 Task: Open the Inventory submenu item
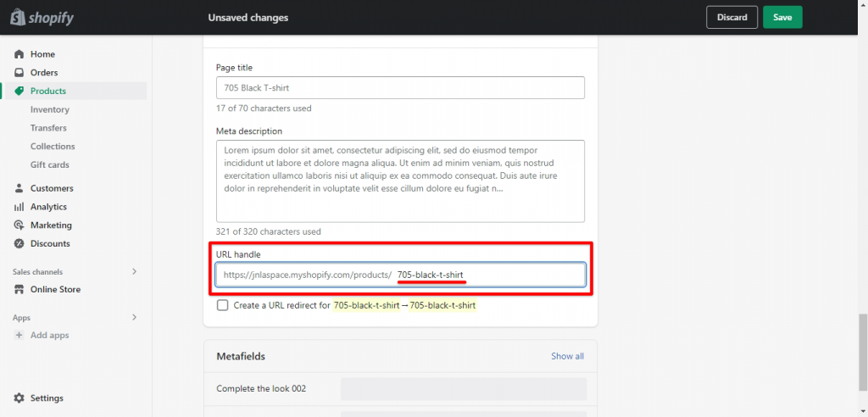[x=50, y=109]
